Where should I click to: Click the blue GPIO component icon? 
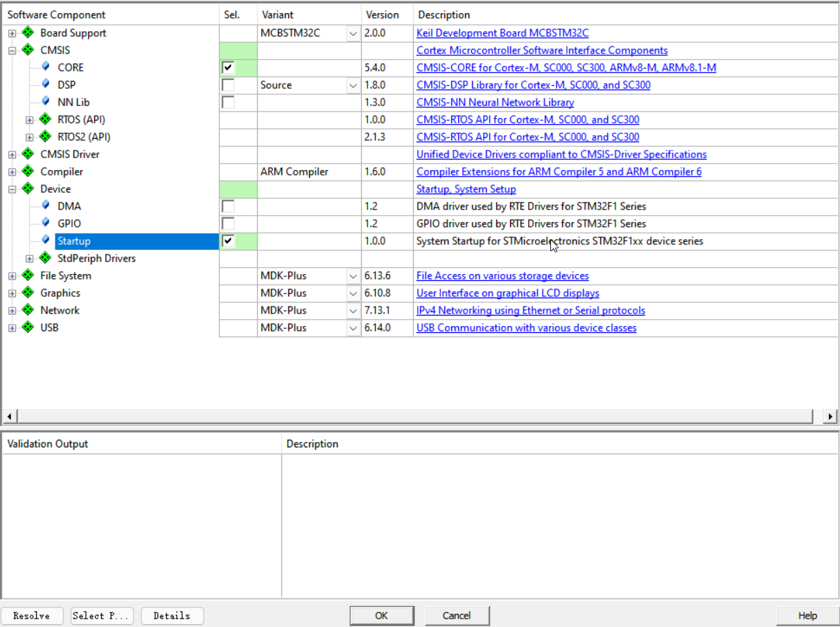[x=46, y=223]
